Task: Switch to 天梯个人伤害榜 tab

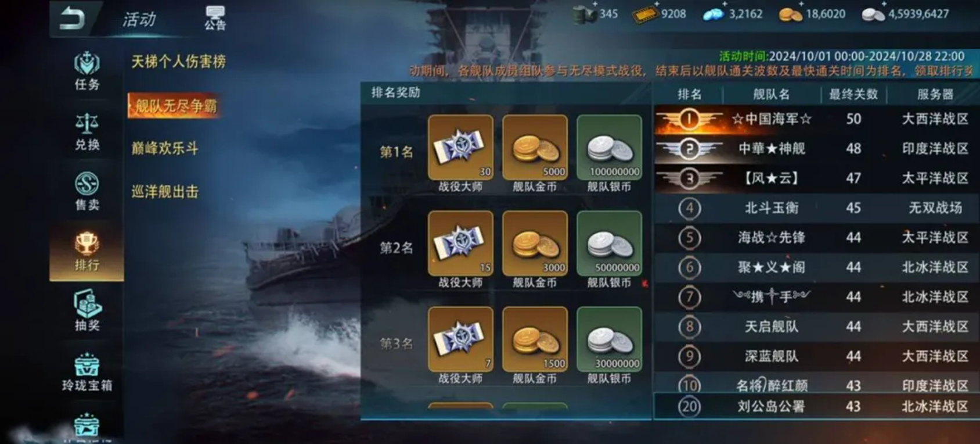Action: point(178,62)
